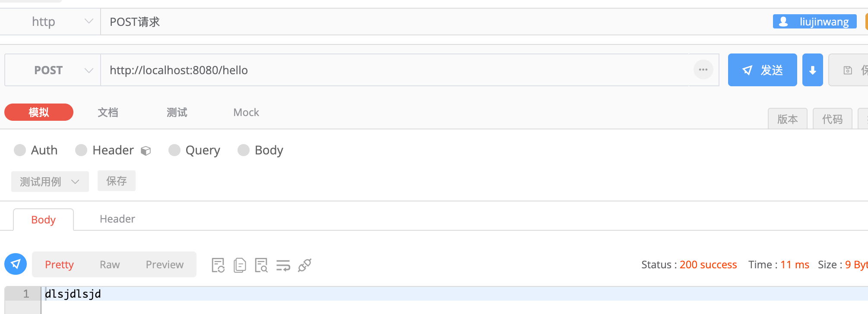This screenshot has height=314, width=868.
Task: Click the blue download arrow button
Action: pyautogui.click(x=812, y=70)
